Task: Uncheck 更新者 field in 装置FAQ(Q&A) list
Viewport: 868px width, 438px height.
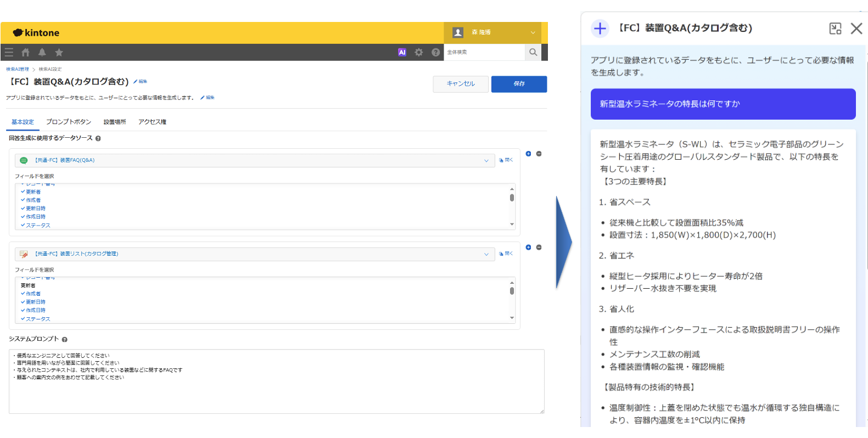Action: [x=33, y=192]
